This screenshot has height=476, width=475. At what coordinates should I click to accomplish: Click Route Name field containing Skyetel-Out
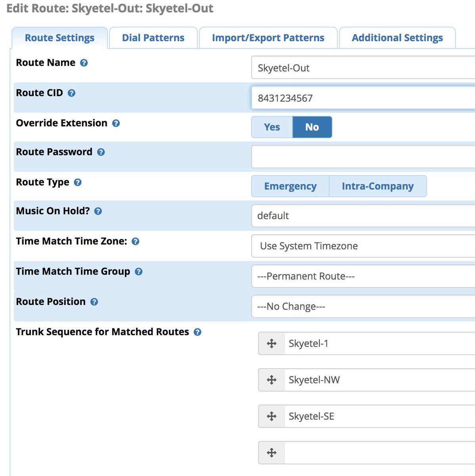pyautogui.click(x=363, y=68)
